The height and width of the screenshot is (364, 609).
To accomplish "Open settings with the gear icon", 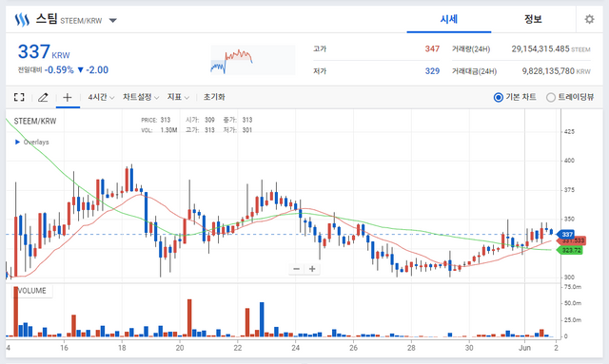I will pos(589,19).
